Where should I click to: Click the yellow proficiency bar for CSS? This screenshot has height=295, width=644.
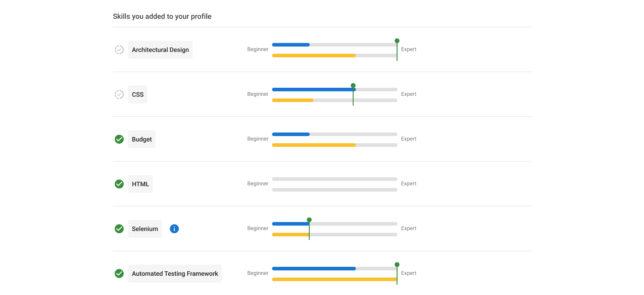coord(293,100)
